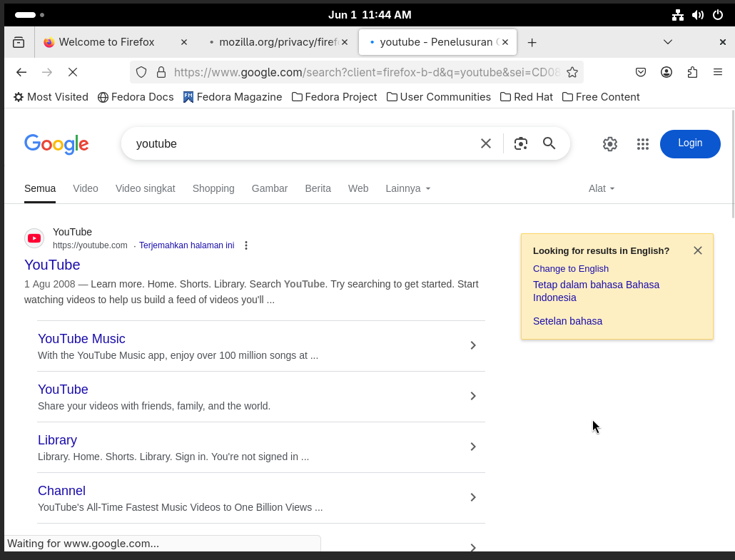Open the list all tabs dropdown arrow
The image size is (735, 560).
pos(668,42)
